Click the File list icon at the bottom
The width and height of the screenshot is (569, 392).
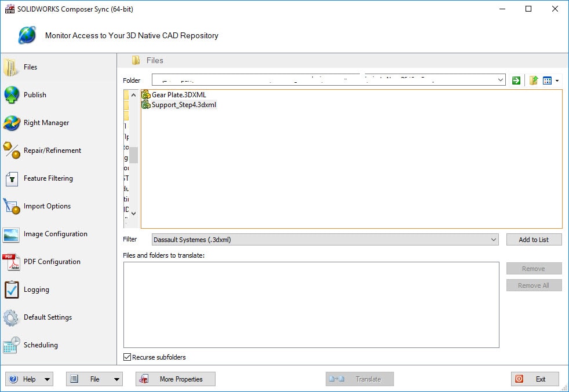[74, 379]
